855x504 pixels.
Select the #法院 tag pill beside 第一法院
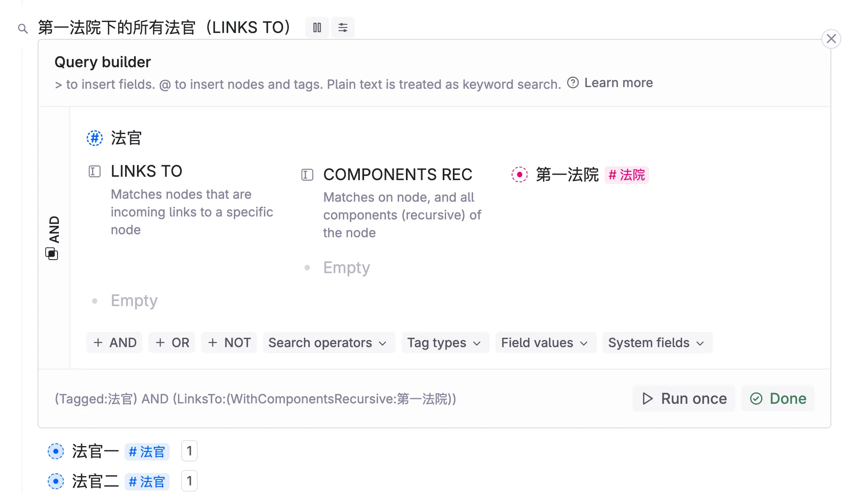point(627,175)
